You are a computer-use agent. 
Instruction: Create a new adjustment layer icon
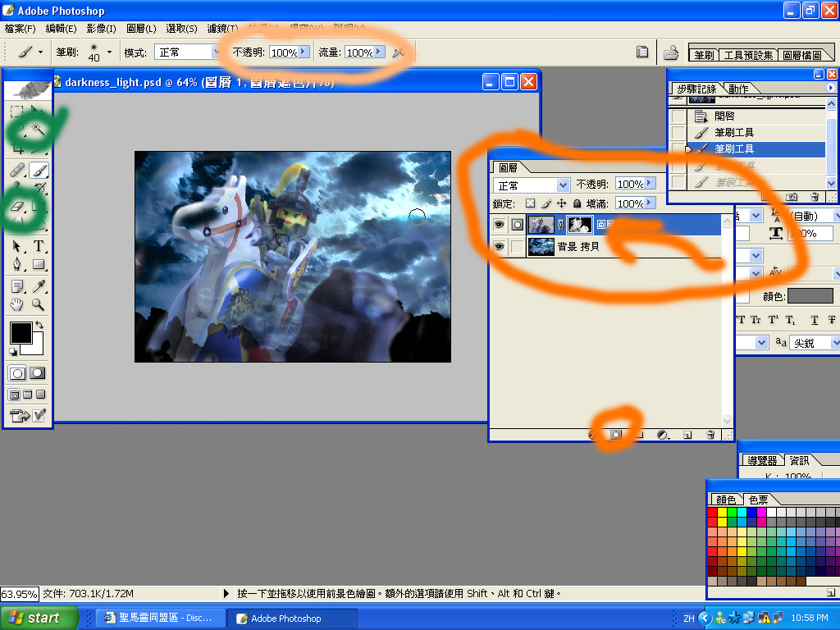tap(663, 435)
